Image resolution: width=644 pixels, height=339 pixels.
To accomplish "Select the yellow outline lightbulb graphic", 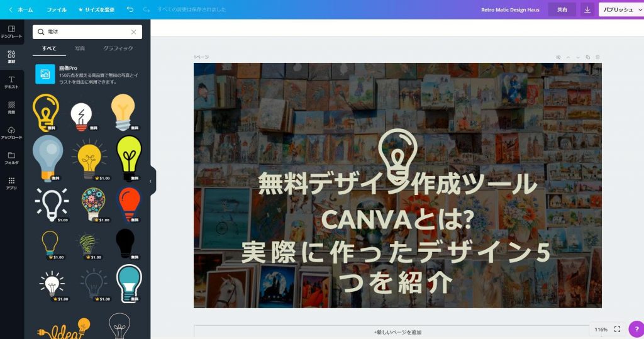I will pos(46,113).
